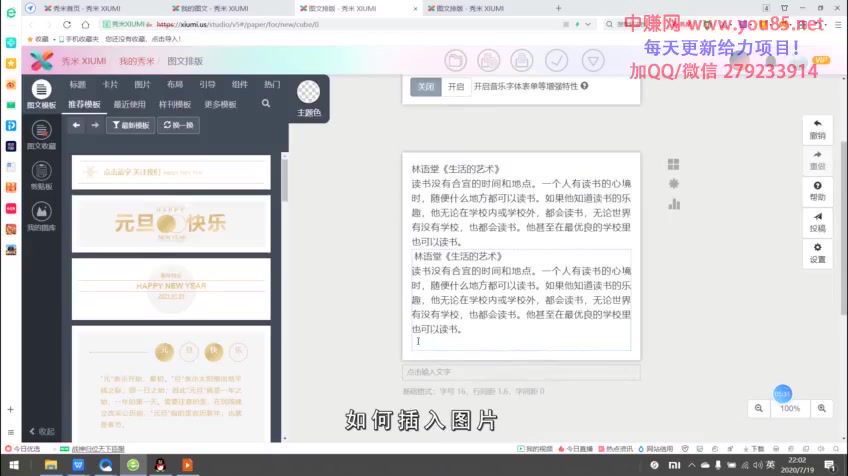The width and height of the screenshot is (848, 476).
Task: Select the 关闭 toggle option
Action: point(426,87)
